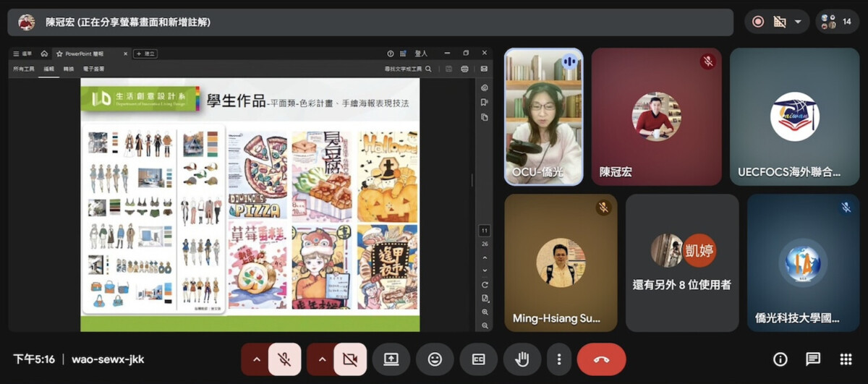Open the activities grid icon
This screenshot has width=868, height=384.
coord(846,359)
